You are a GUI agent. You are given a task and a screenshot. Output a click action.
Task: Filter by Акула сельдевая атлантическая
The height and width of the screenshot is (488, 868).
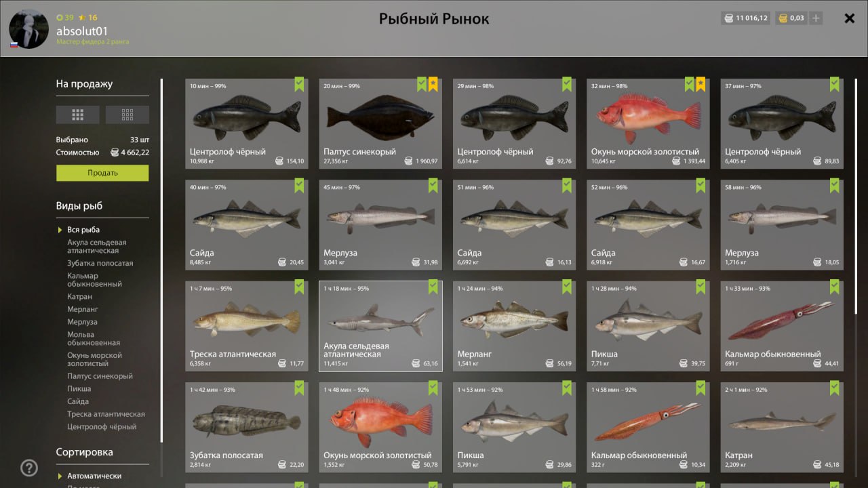[97, 247]
